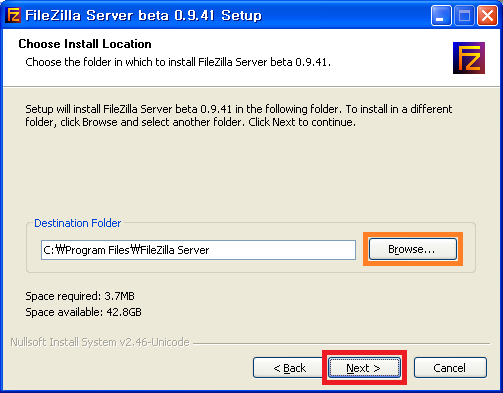Go back using the < Back button
This screenshot has width=503, height=393.
point(289,368)
